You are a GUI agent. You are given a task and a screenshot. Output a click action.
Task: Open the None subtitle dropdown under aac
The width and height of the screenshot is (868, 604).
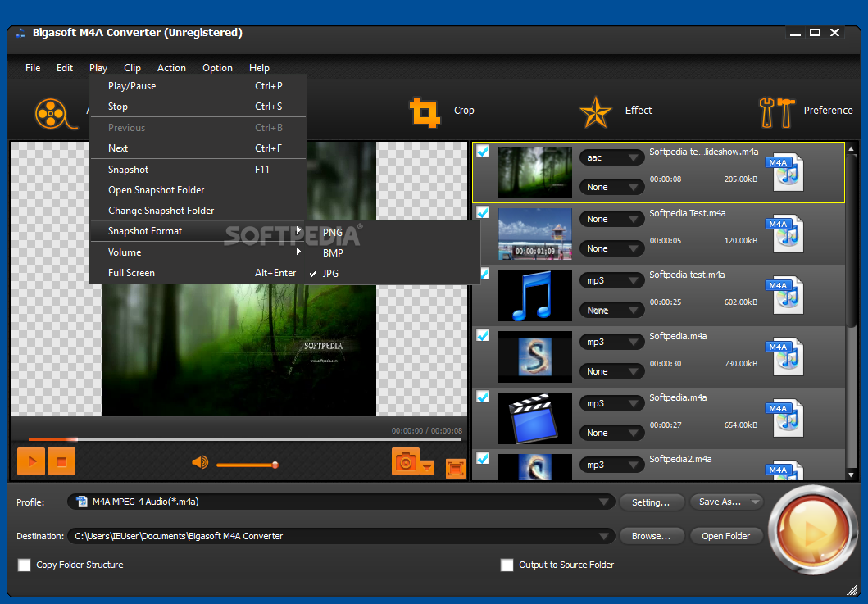(611, 187)
